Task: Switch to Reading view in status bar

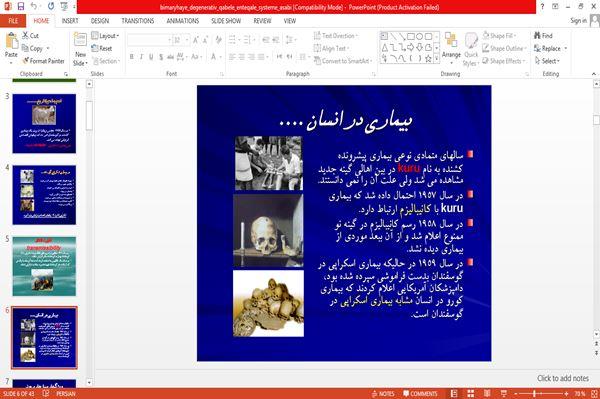Action: click(487, 393)
